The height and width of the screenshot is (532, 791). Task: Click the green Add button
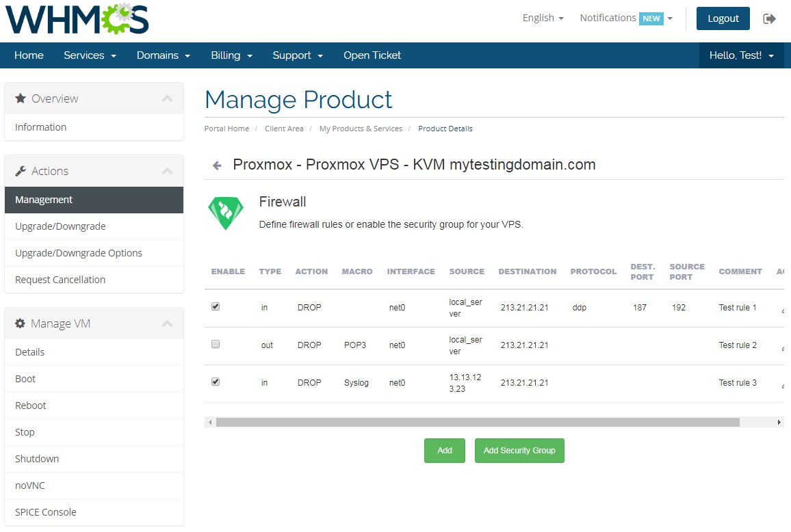tap(445, 451)
